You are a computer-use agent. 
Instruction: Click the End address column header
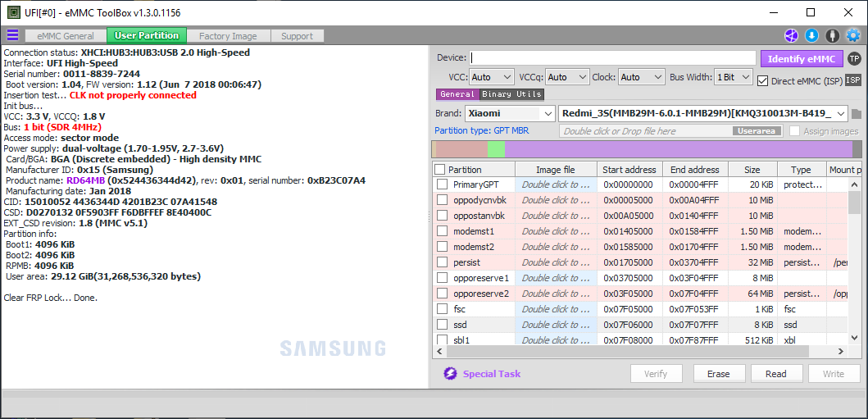[x=694, y=170]
